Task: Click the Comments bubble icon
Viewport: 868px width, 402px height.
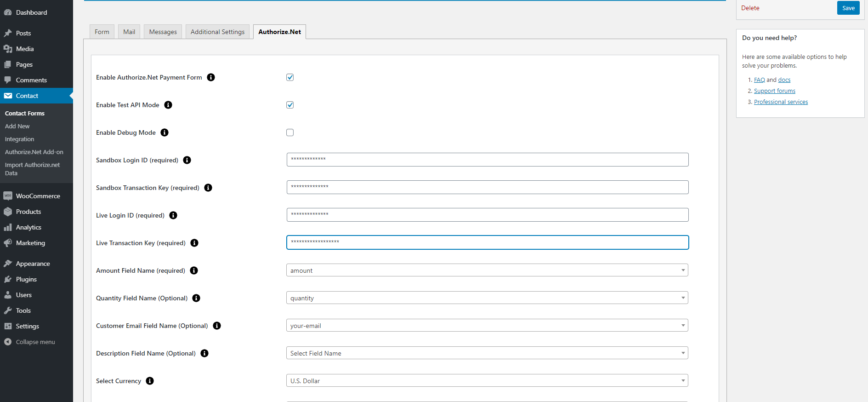Action: point(8,80)
